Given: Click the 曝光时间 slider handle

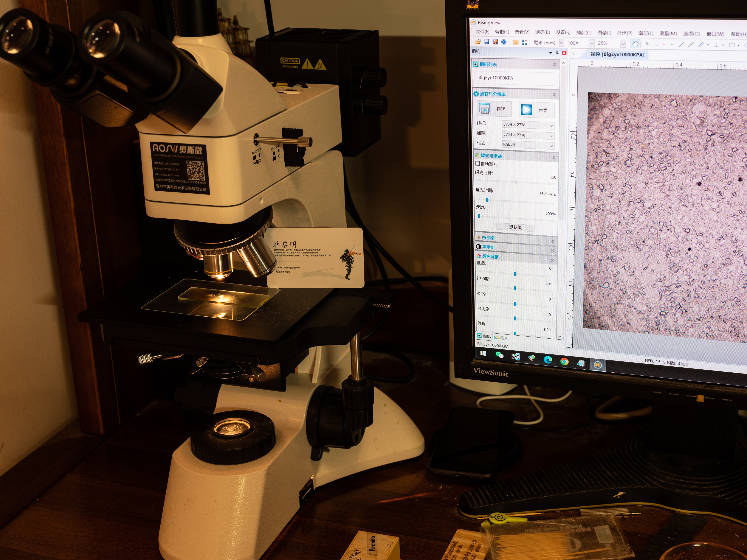Looking at the screenshot, I should (x=487, y=200).
